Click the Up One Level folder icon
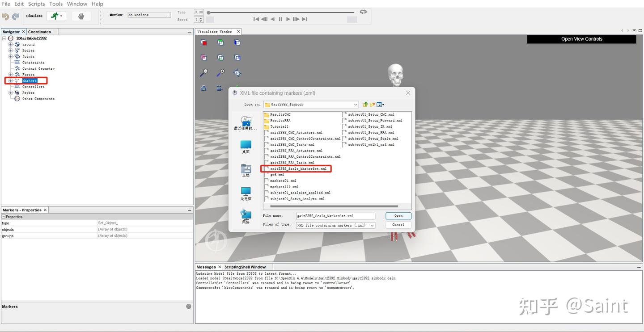Viewport: 644px width, 332px height. click(x=365, y=104)
